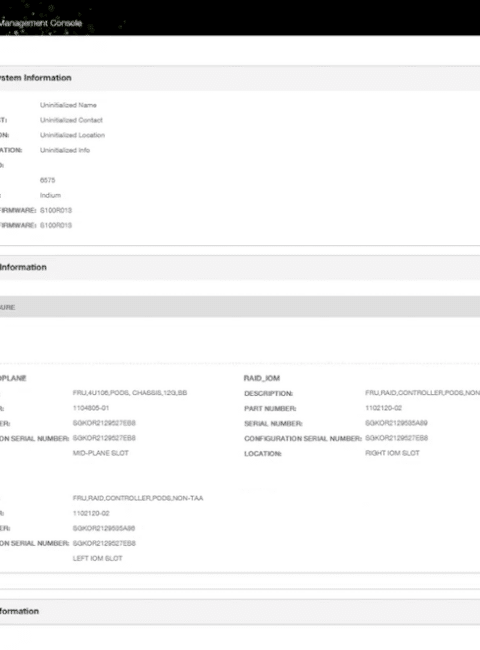Click the full CONFIGURATION SERIAL NUMBER label
480x650 pixels.
pyautogui.click(x=303, y=439)
